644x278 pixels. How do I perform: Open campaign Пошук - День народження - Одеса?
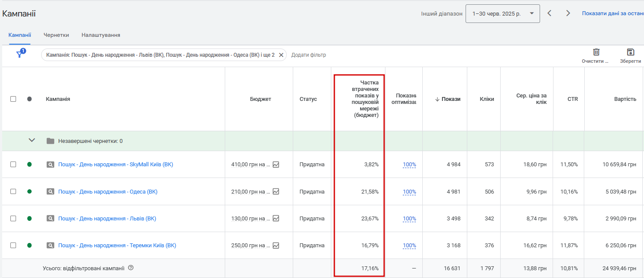point(108,191)
